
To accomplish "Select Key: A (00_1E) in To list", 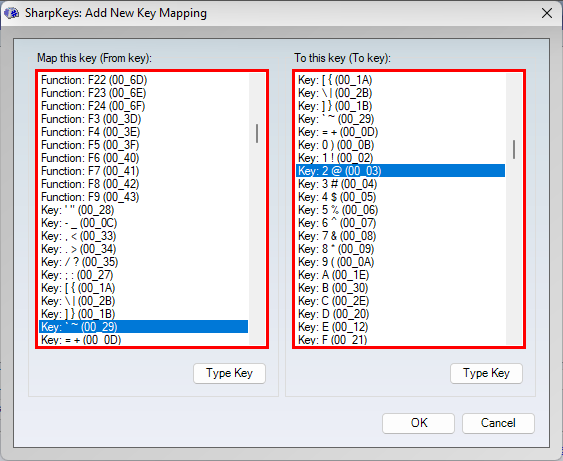I will pyautogui.click(x=400, y=275).
